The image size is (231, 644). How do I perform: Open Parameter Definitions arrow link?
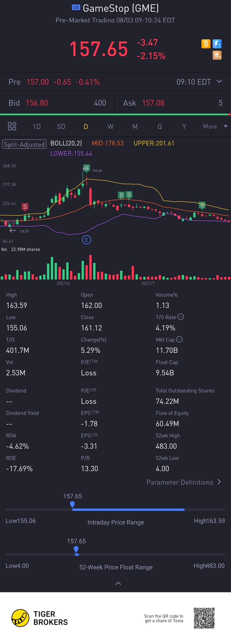click(x=184, y=482)
